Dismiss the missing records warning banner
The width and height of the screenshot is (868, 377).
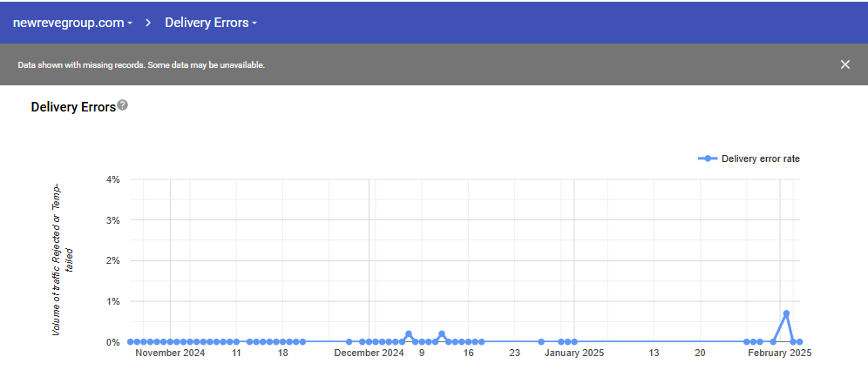tap(844, 64)
